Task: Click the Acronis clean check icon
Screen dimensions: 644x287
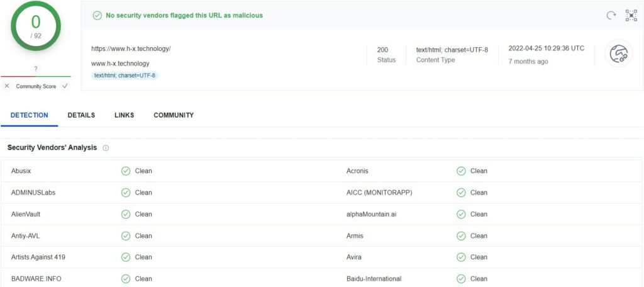Action: (461, 171)
